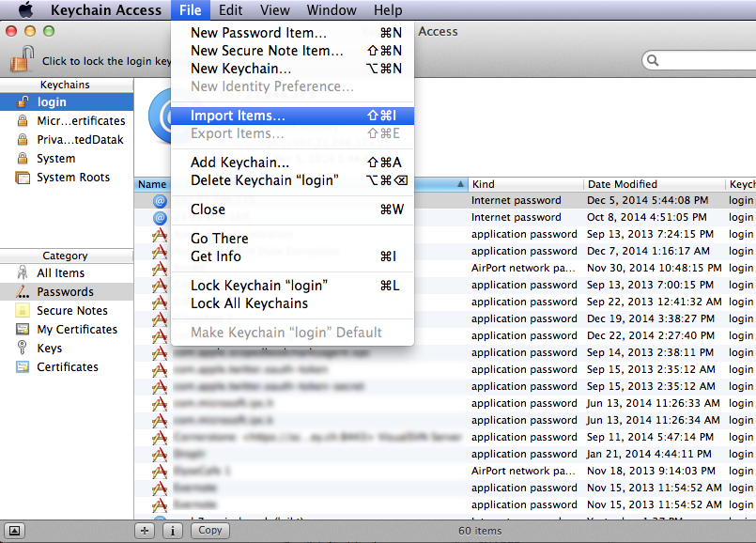Open the File menu
756x543 pixels.
pos(191,10)
